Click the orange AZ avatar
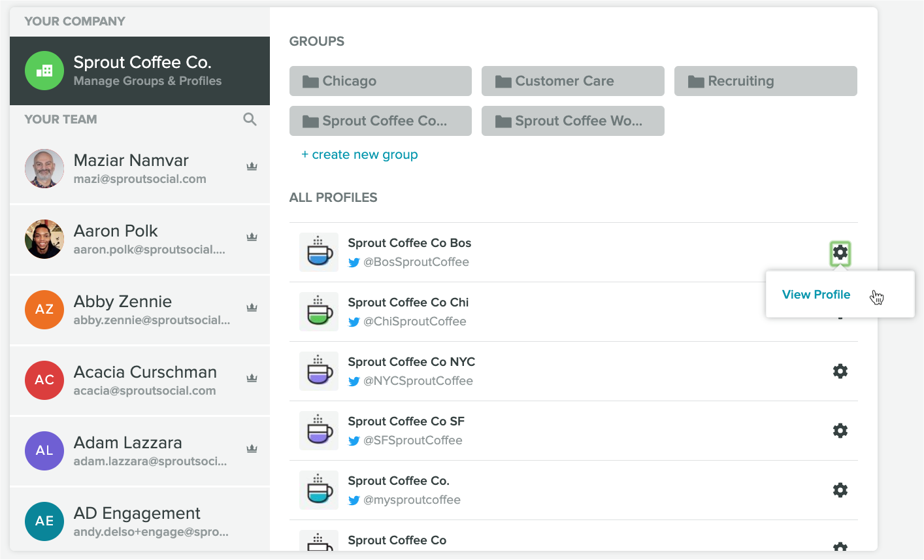The width and height of the screenshot is (924, 560). (44, 309)
